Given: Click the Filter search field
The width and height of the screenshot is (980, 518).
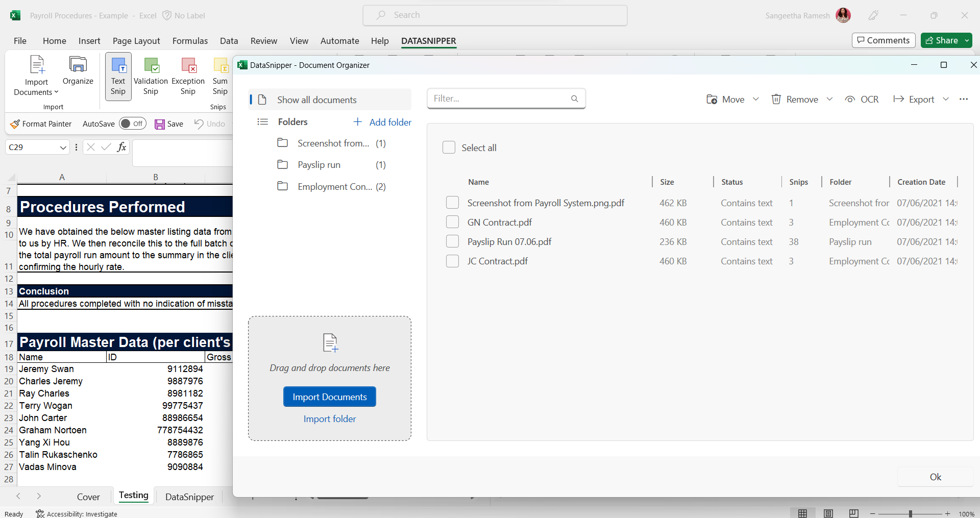Looking at the screenshot, I should [500, 98].
